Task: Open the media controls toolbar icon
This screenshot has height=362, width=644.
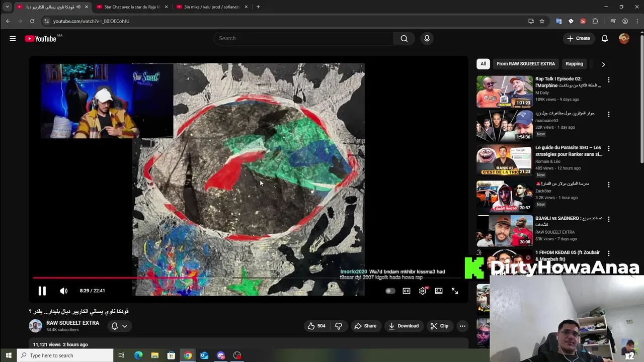Action: [x=613, y=21]
